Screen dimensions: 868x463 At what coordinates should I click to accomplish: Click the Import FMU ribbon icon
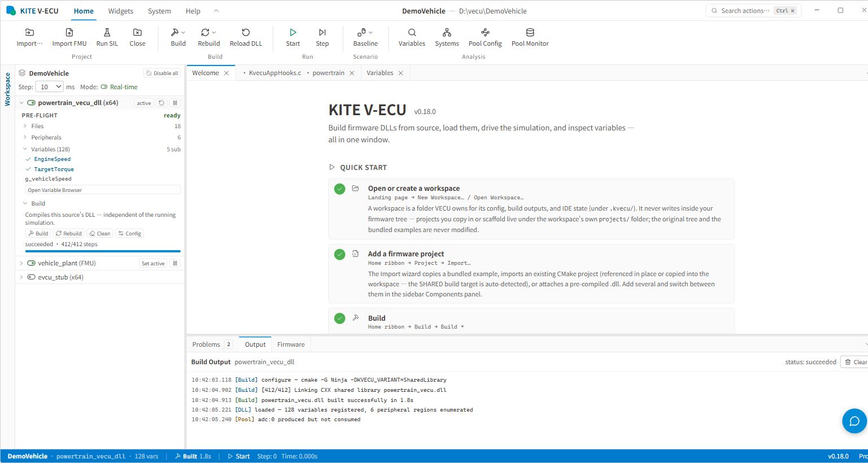point(69,32)
